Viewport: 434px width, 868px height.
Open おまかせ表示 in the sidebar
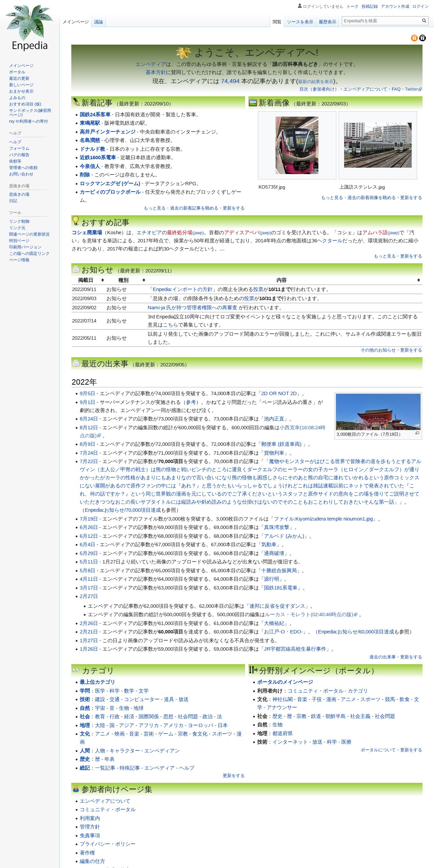tap(21, 91)
